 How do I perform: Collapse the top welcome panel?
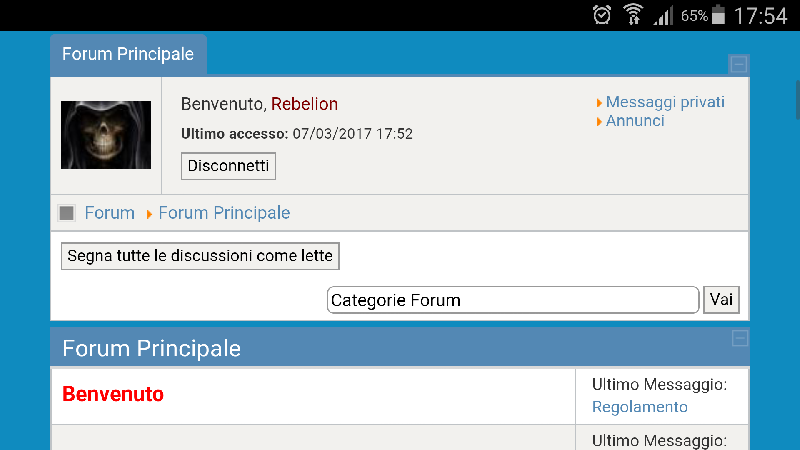pyautogui.click(x=738, y=64)
